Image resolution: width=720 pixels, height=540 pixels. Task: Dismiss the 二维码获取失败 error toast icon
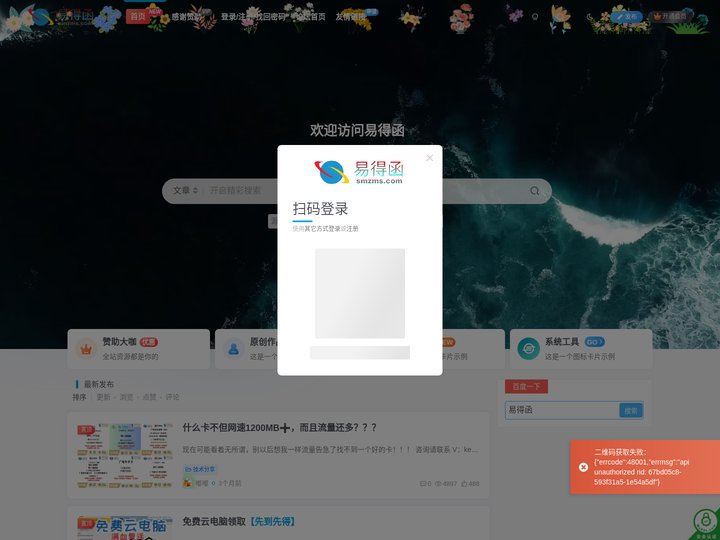click(x=583, y=467)
